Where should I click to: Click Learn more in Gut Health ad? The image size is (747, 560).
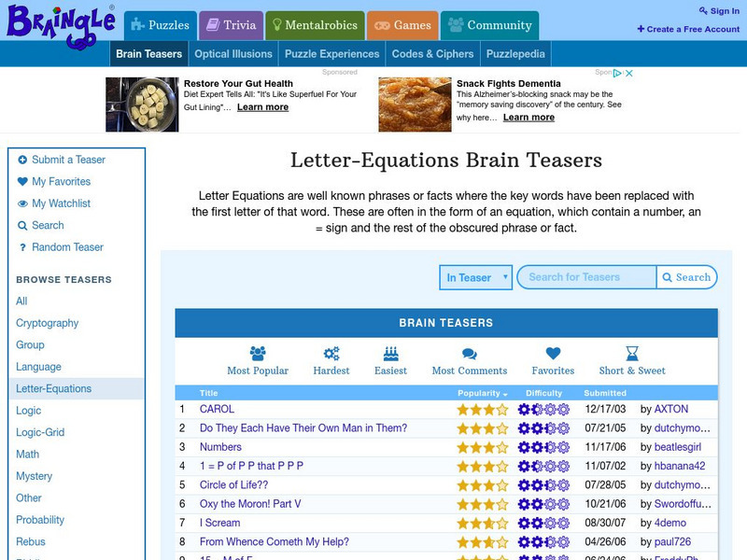[x=263, y=107]
